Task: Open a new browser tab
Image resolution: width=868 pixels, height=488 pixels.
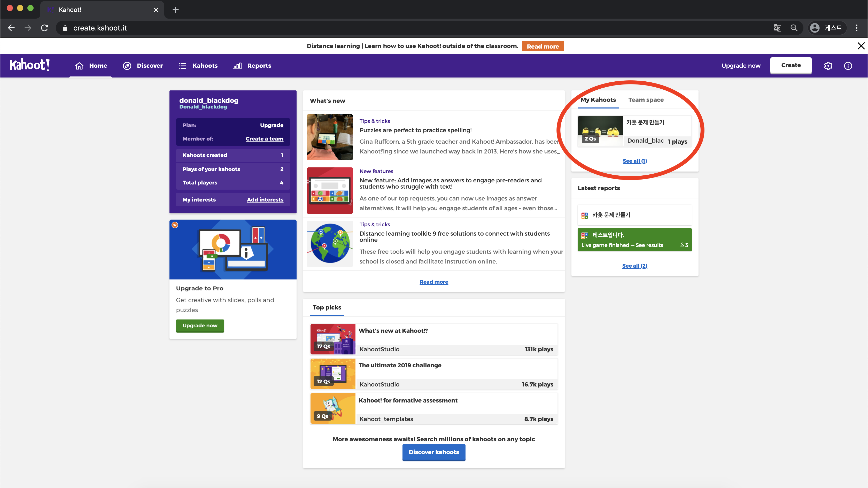Action: click(x=176, y=10)
